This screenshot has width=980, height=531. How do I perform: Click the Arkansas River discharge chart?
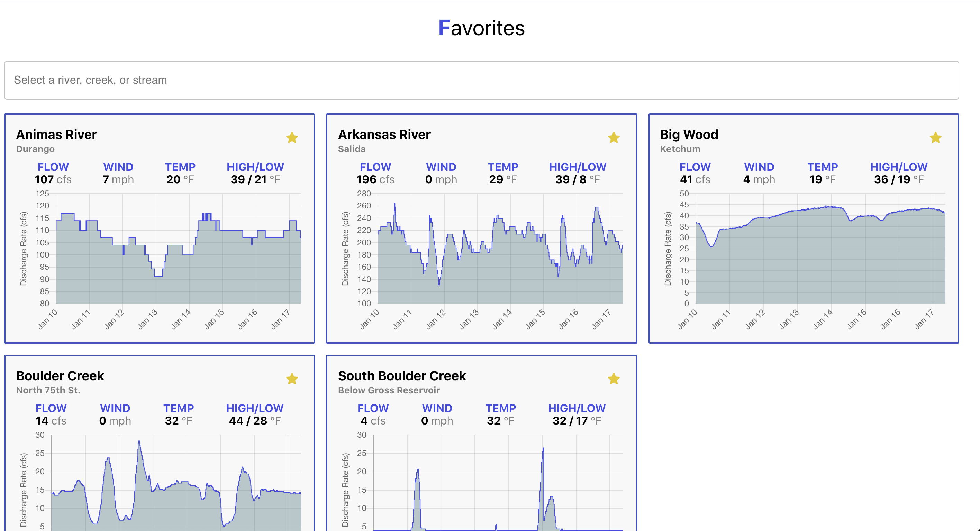click(500, 249)
